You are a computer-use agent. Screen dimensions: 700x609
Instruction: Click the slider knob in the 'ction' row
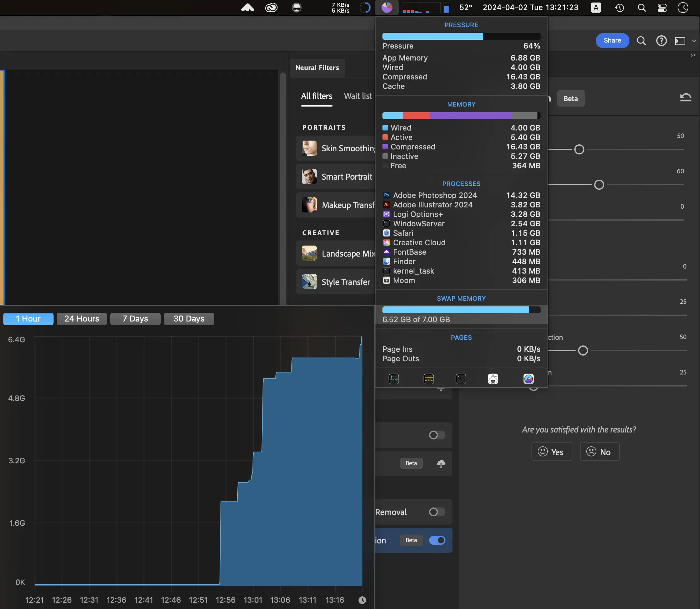pyautogui.click(x=583, y=351)
